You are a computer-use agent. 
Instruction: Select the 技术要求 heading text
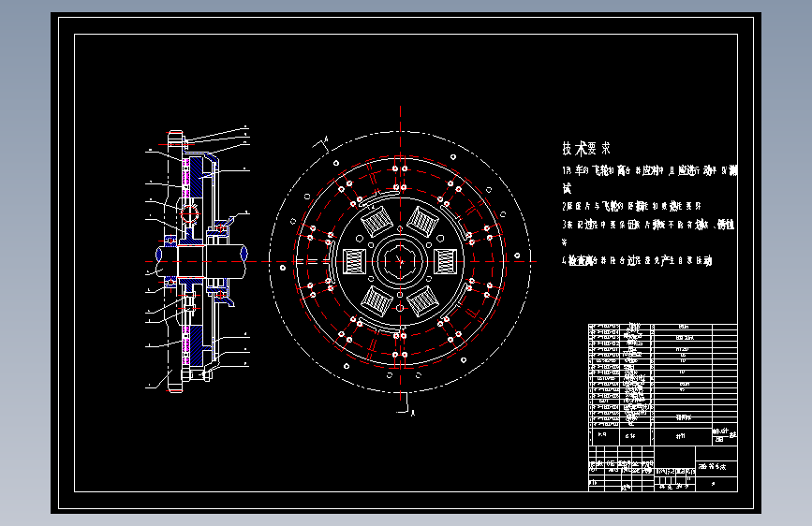[x=586, y=149]
